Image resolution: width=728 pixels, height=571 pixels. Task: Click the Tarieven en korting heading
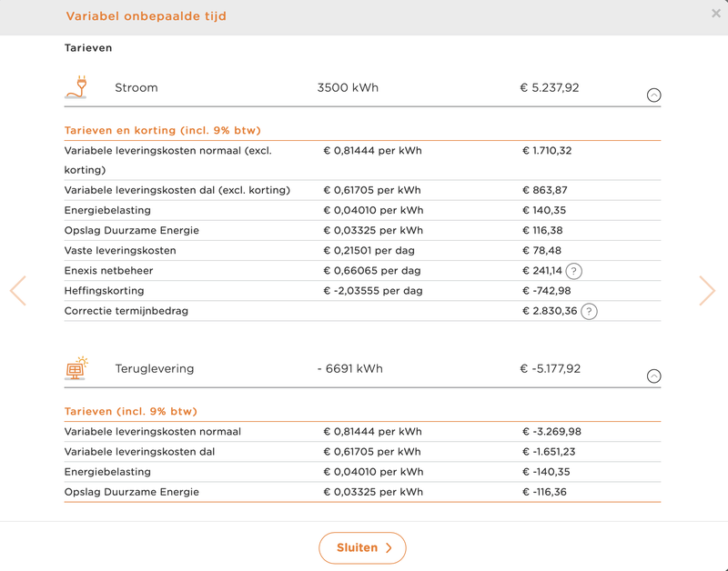pos(163,130)
